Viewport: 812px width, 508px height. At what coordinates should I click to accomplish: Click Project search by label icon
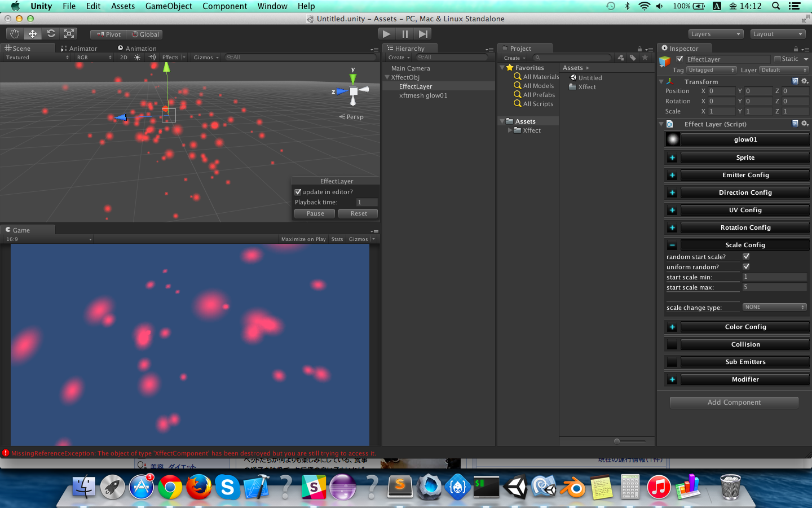[633, 58]
